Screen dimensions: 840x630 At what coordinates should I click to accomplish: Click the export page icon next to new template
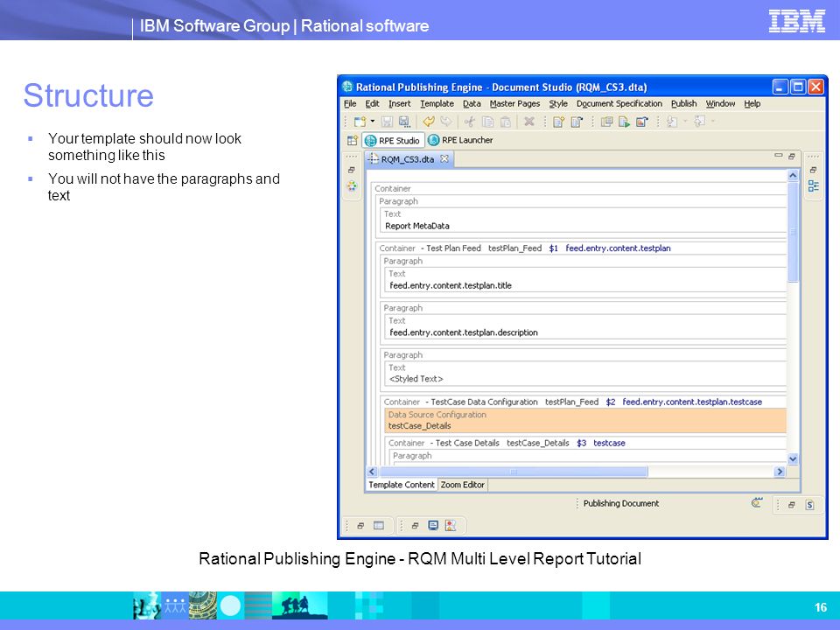[x=577, y=122]
